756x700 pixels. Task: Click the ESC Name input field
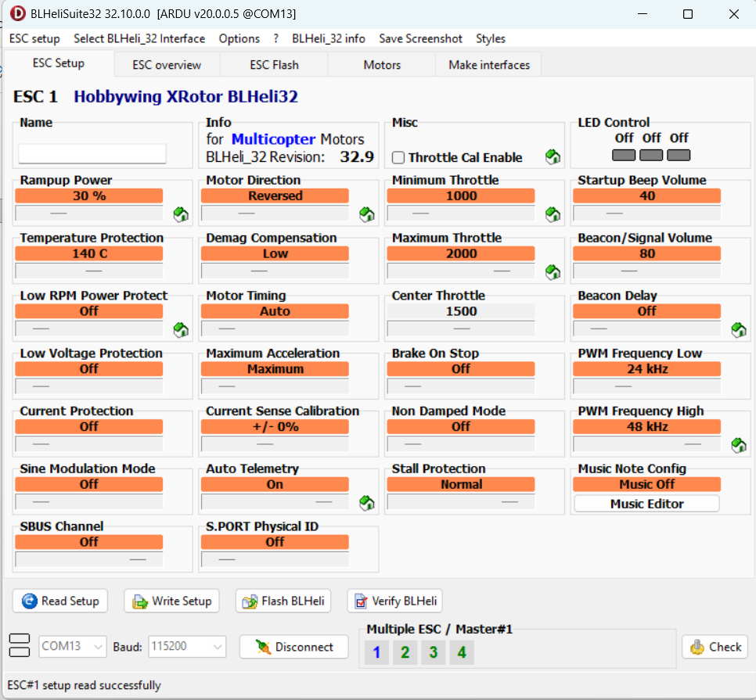92,153
